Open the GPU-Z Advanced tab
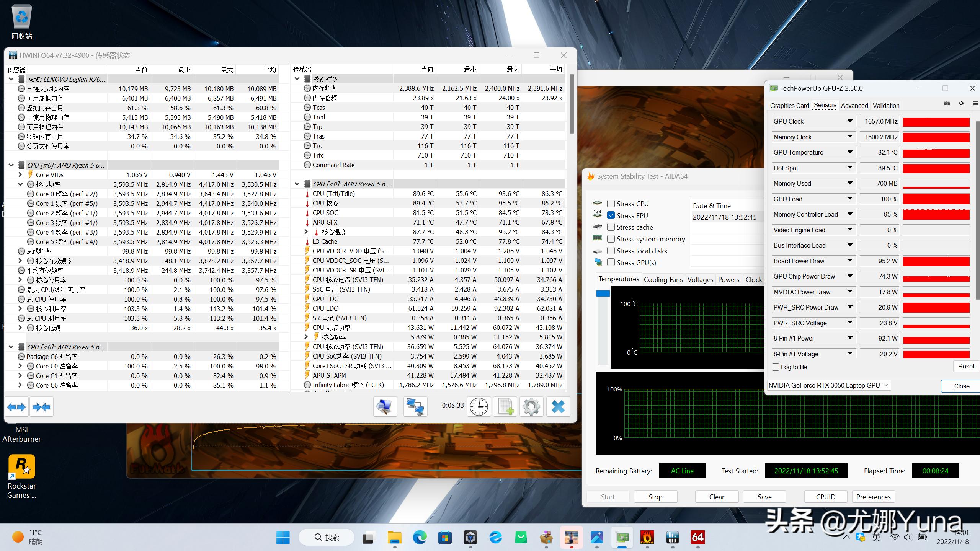Viewport: 980px width, 551px height. (x=854, y=106)
